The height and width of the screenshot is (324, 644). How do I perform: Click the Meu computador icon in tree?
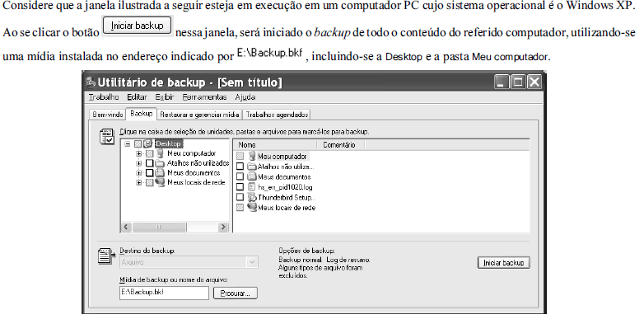[x=161, y=153]
